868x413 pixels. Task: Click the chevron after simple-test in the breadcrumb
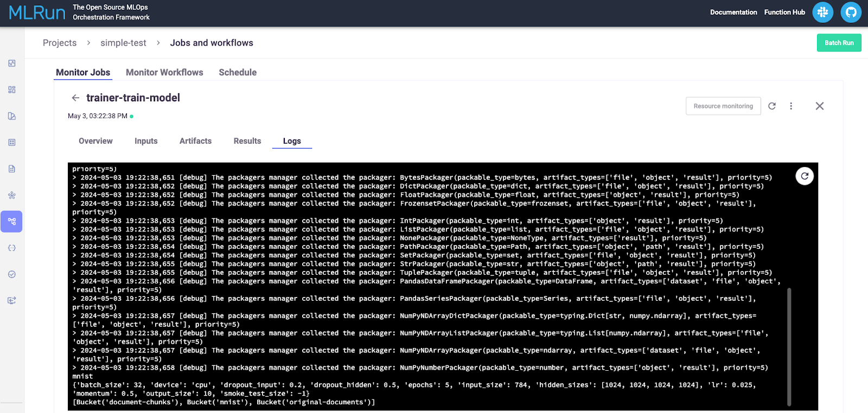158,43
